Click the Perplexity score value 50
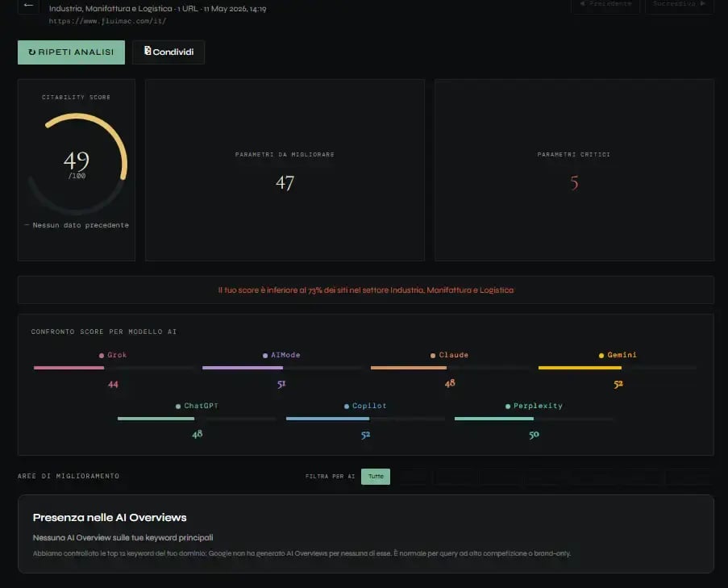The image size is (728, 588). point(534,435)
